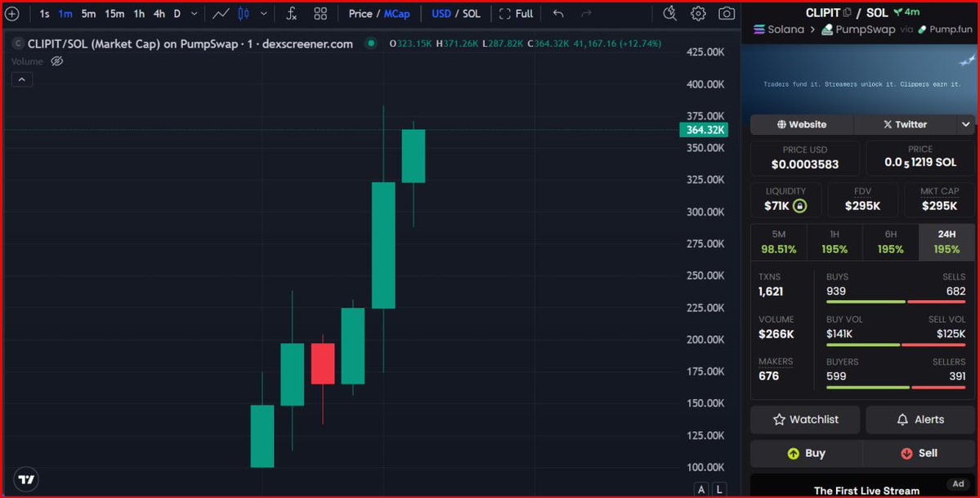Open the timezone clock icon
Viewport: 980px width, 498px height.
coord(669,13)
